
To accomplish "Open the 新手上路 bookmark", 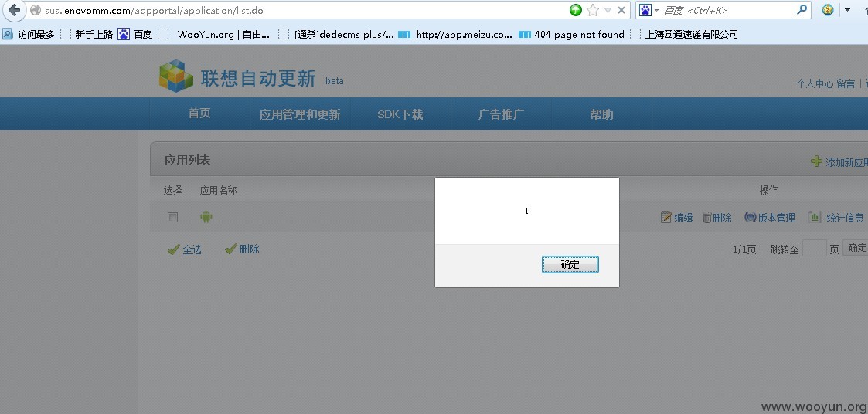I will (87, 34).
